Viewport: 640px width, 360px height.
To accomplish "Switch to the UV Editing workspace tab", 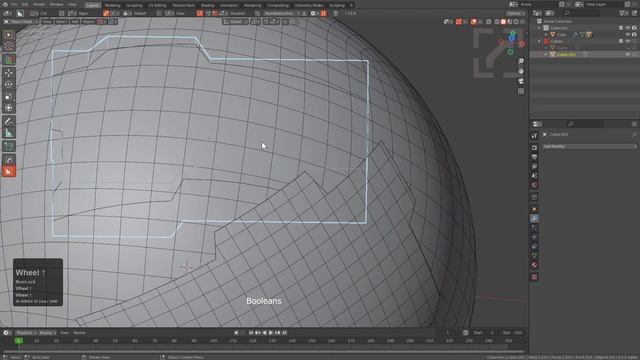I will [158, 5].
